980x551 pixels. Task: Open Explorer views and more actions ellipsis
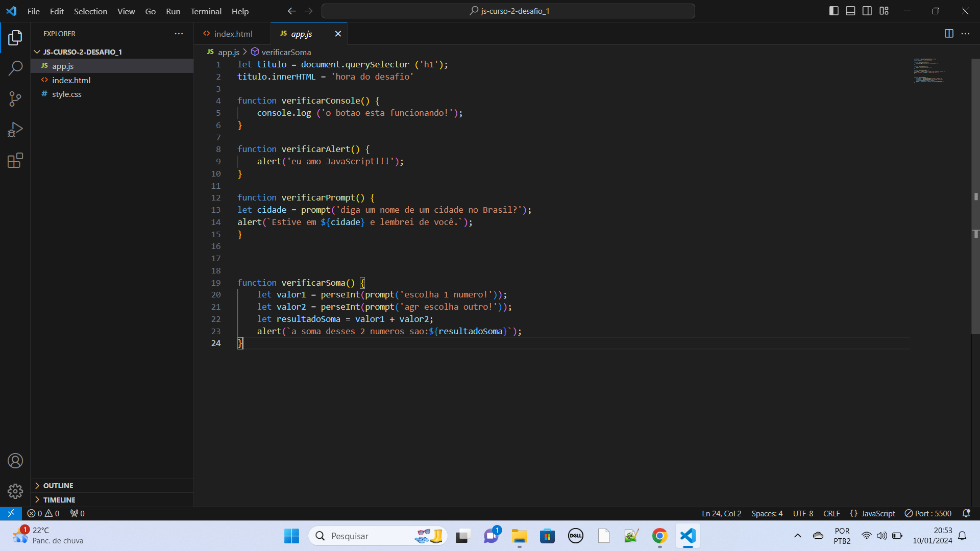click(x=179, y=34)
